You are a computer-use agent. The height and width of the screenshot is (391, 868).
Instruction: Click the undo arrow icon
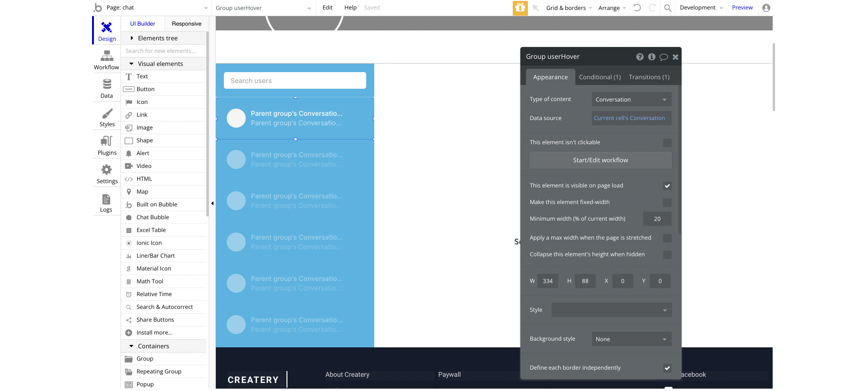[x=637, y=8]
